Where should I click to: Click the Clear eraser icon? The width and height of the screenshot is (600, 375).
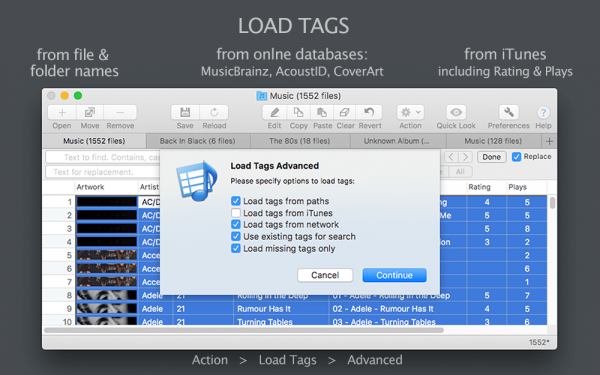click(345, 112)
